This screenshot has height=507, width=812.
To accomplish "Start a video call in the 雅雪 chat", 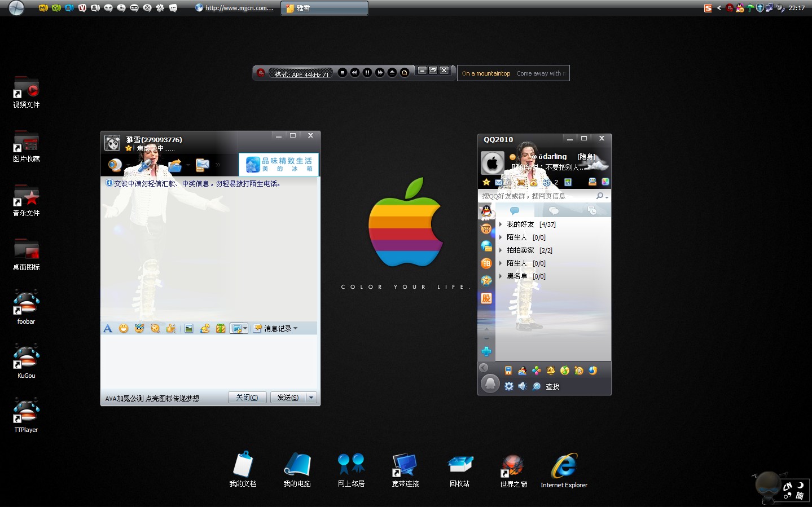I will 115,165.
